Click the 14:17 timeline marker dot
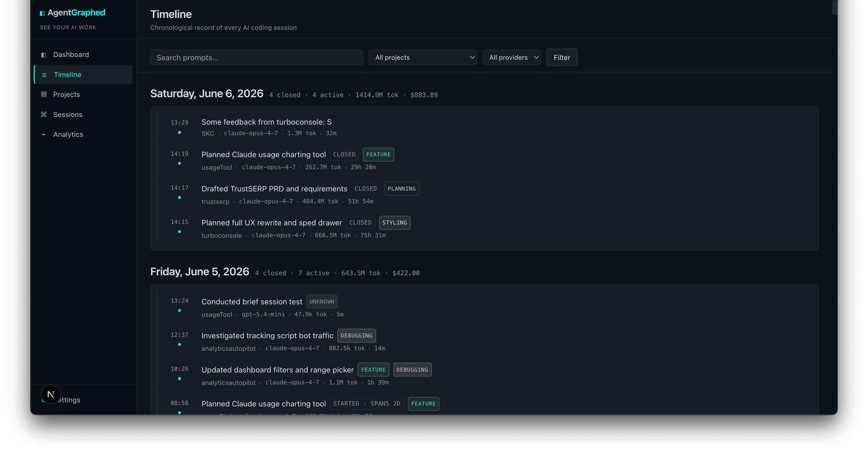868x455 pixels. click(x=180, y=197)
